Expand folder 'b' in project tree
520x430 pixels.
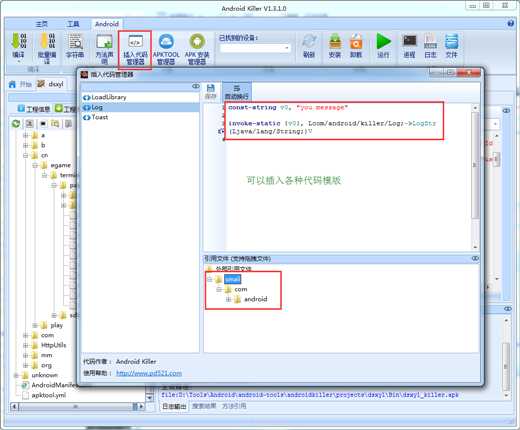coord(25,145)
